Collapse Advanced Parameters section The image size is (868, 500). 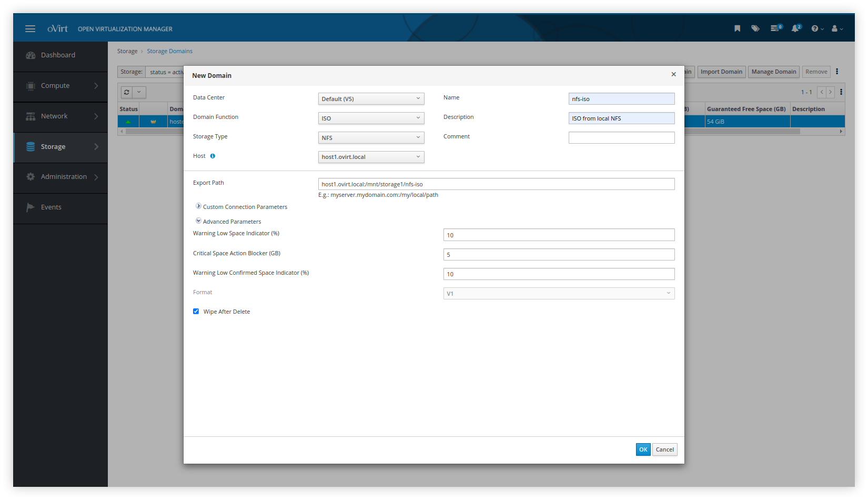click(198, 221)
